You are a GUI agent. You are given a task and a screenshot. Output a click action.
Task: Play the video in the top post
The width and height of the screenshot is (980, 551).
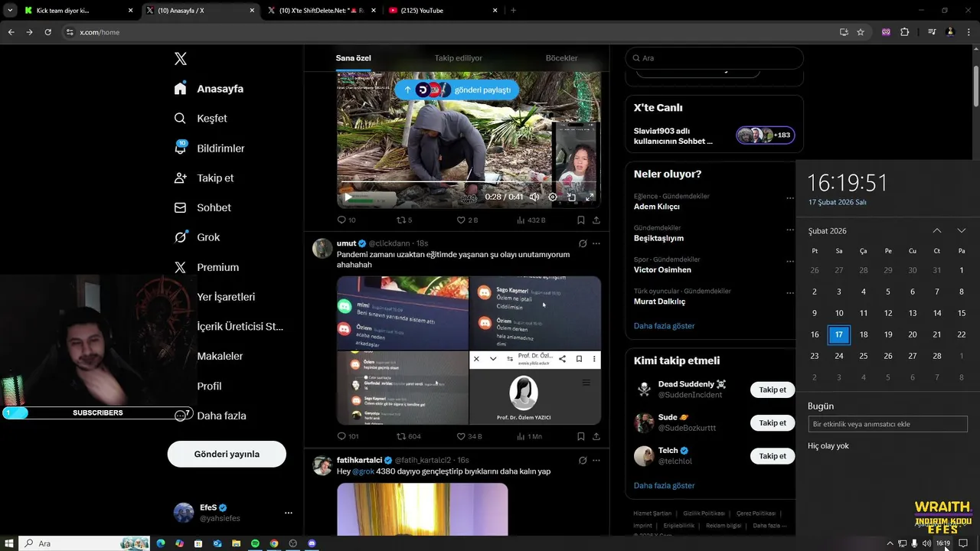coord(348,197)
